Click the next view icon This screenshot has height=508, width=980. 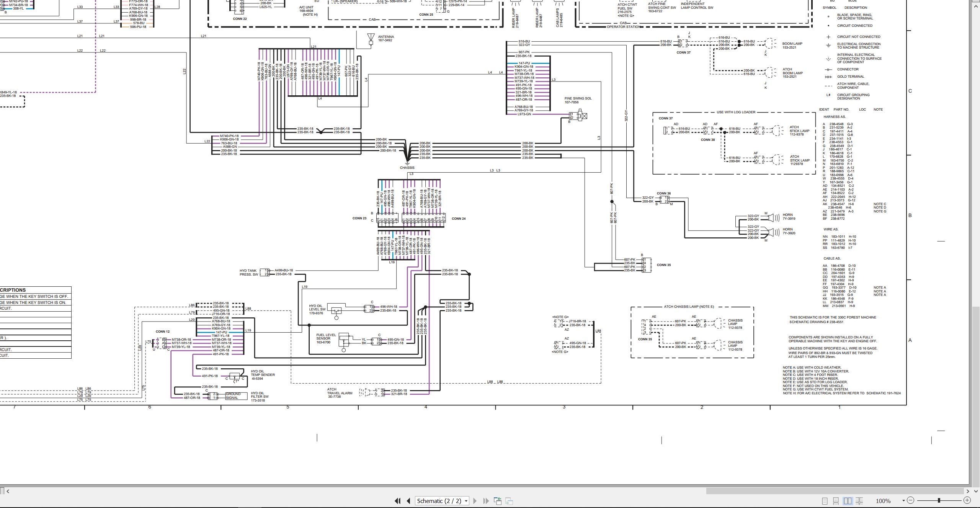[509, 501]
